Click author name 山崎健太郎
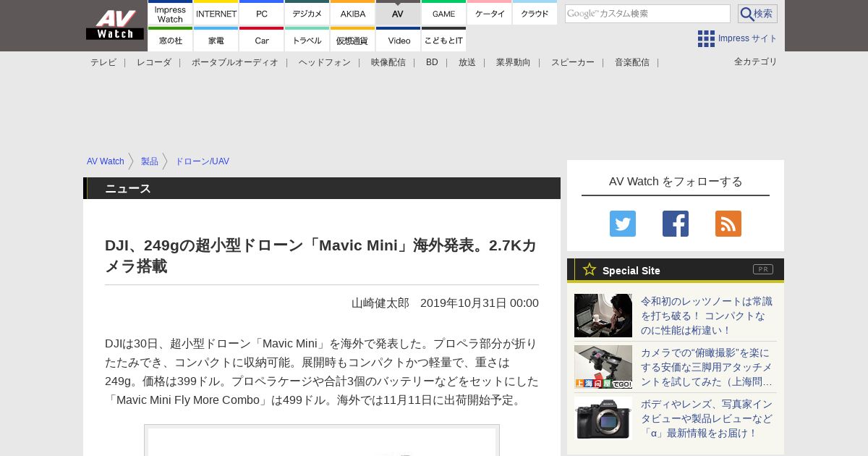Screen dimensions: 868x456 [x=380, y=303]
